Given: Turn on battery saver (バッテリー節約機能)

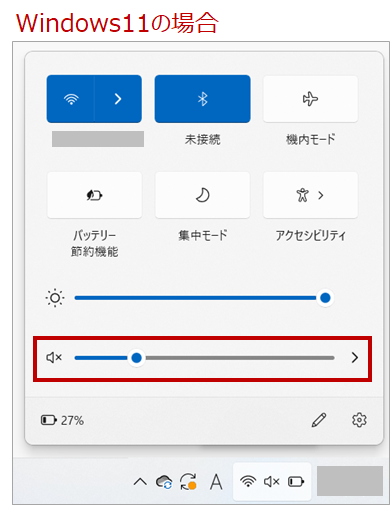Looking at the screenshot, I should [x=94, y=195].
